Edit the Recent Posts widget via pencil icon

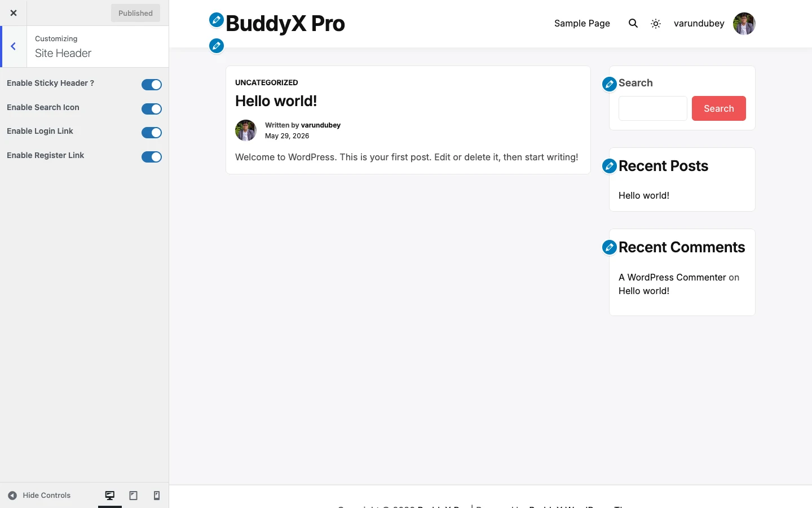[x=610, y=166]
